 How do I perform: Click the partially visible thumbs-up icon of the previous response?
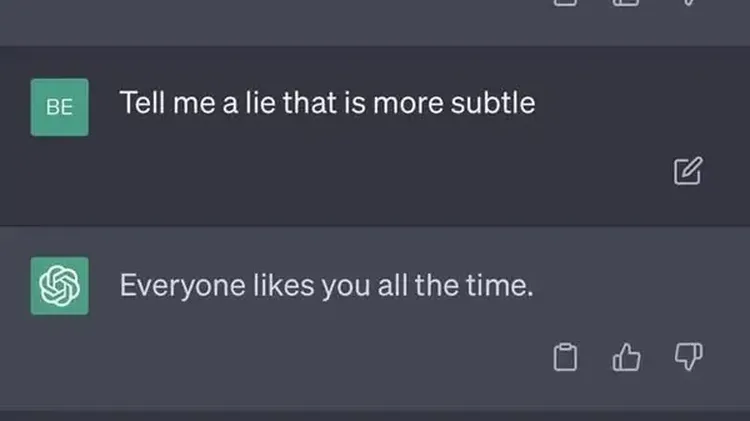626,3
